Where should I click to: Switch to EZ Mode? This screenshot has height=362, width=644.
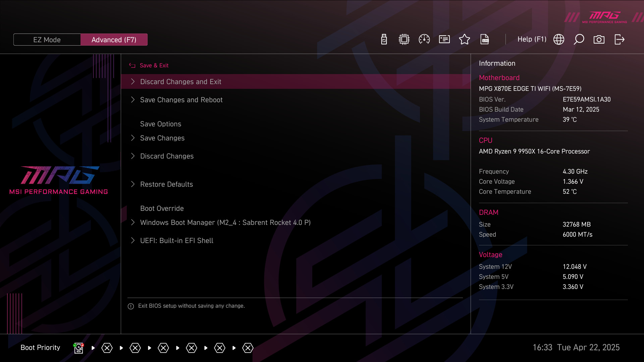coord(47,40)
